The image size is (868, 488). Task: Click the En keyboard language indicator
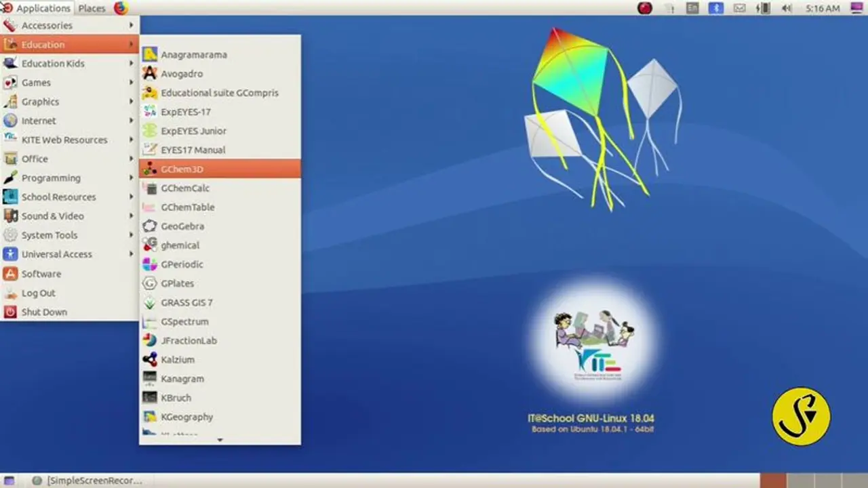692,8
